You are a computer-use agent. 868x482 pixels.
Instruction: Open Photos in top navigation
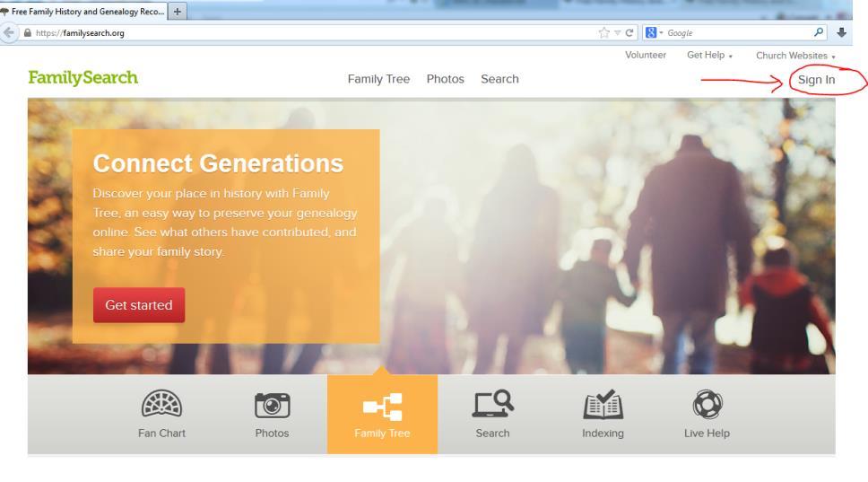[x=445, y=79]
